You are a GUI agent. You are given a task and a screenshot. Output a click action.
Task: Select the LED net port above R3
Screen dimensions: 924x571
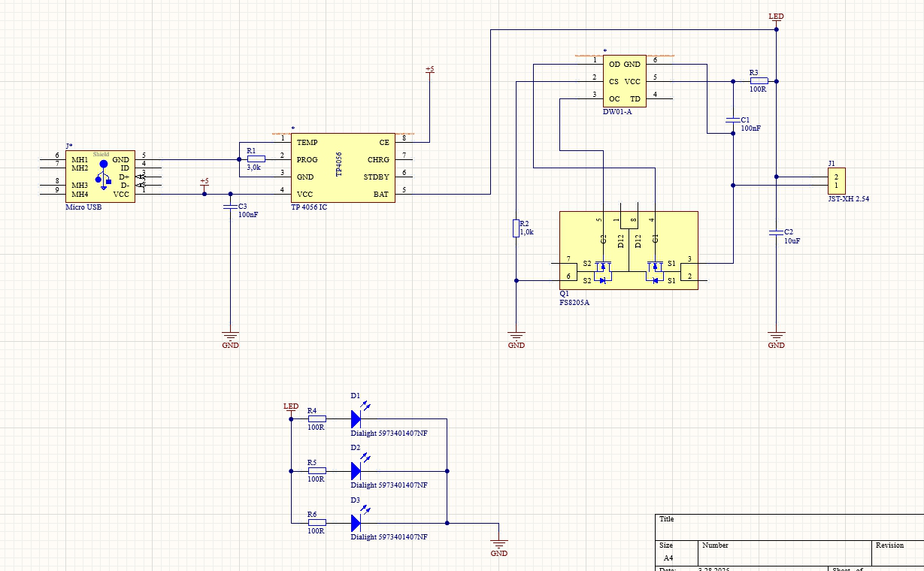(x=776, y=17)
